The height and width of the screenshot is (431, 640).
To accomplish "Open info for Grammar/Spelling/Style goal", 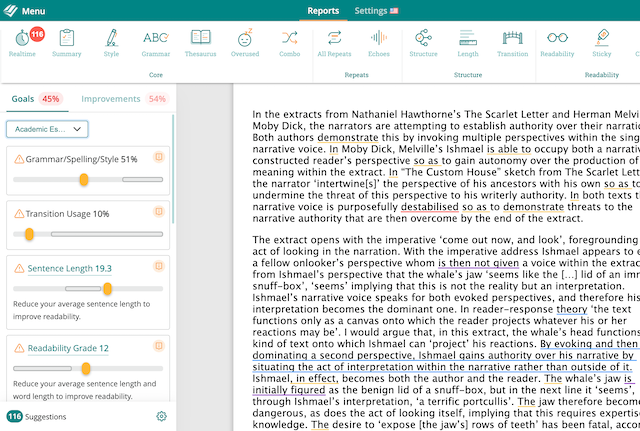I will (159, 157).
